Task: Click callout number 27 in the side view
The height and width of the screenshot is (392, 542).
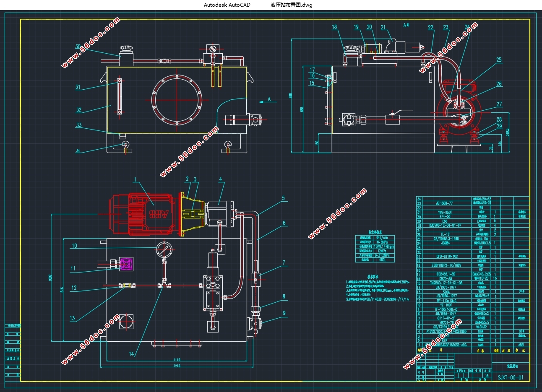Action: pos(499,104)
